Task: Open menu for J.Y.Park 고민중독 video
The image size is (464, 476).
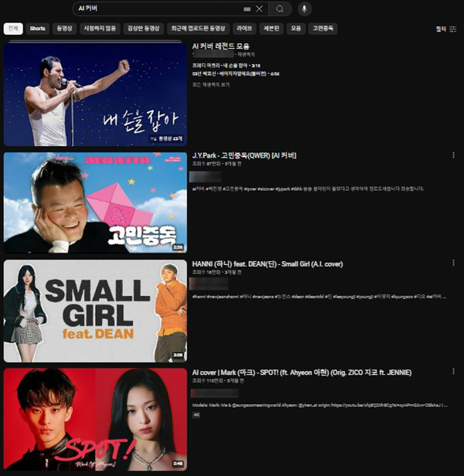Action: coord(453,155)
